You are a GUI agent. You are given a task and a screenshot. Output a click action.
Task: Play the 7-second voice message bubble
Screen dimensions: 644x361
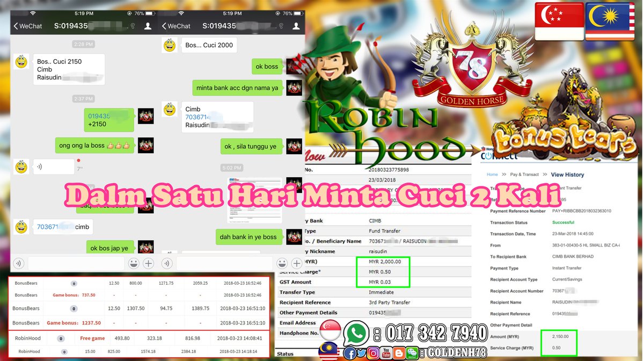coord(54,167)
